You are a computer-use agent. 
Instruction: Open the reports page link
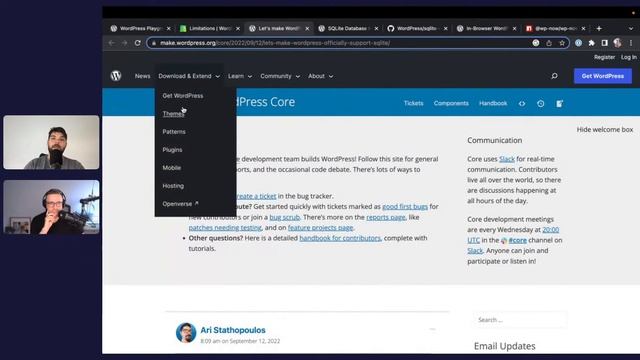click(386, 217)
